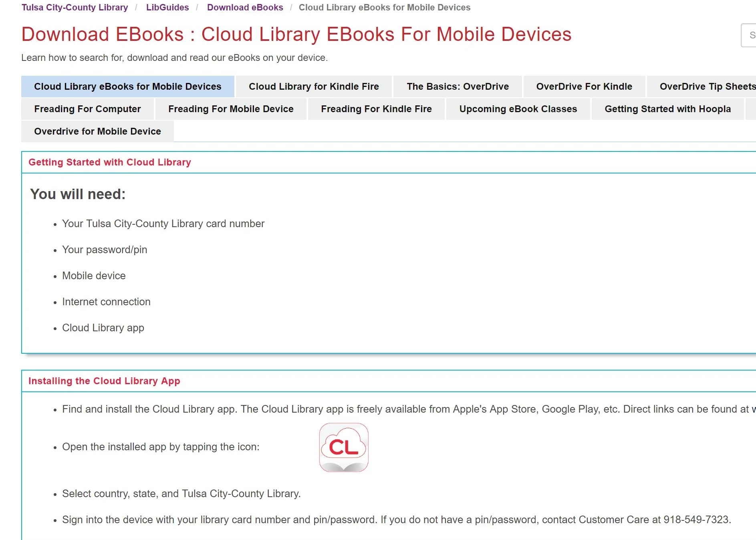Click 'Select country, state, and Tulsa City-County Library' line
This screenshot has height=540, width=756.
tap(181, 494)
